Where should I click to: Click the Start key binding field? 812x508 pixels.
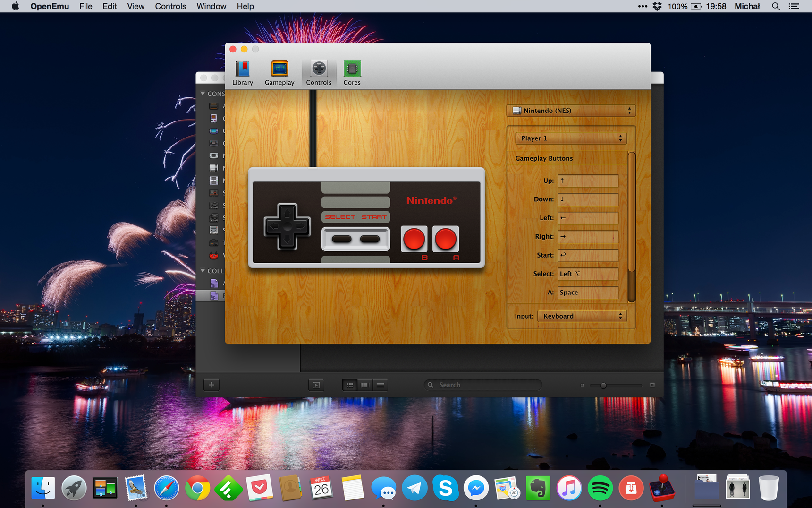tap(588, 255)
